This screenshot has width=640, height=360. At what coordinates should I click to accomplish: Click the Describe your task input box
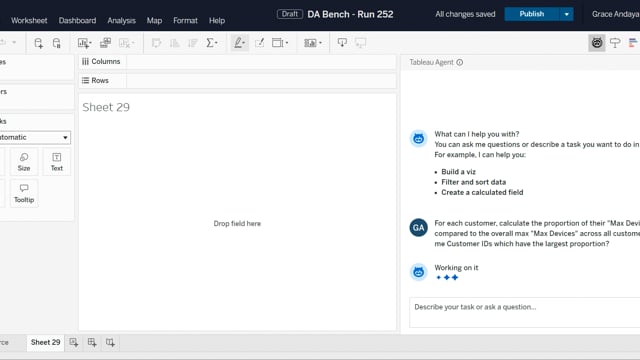coord(524,312)
